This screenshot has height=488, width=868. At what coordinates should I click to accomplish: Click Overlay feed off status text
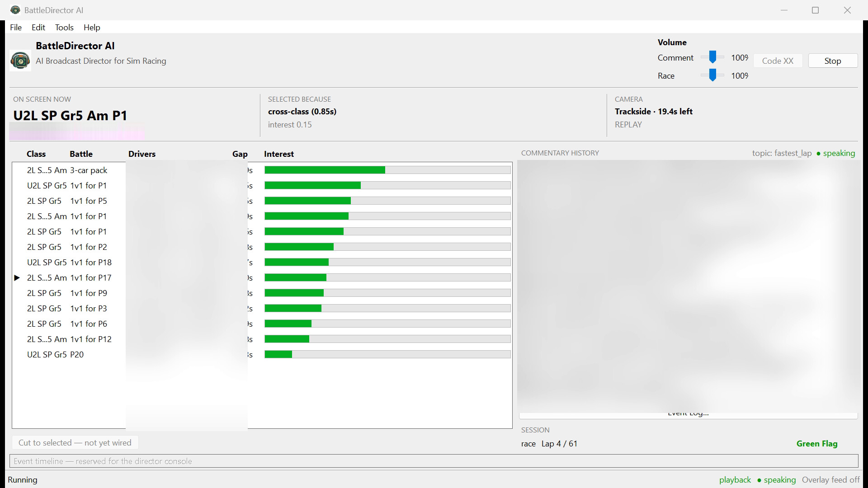(x=831, y=480)
